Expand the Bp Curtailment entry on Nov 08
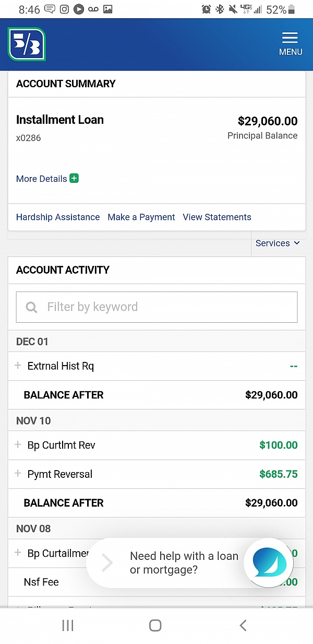Viewport: 313px width, 644px height. click(x=18, y=553)
